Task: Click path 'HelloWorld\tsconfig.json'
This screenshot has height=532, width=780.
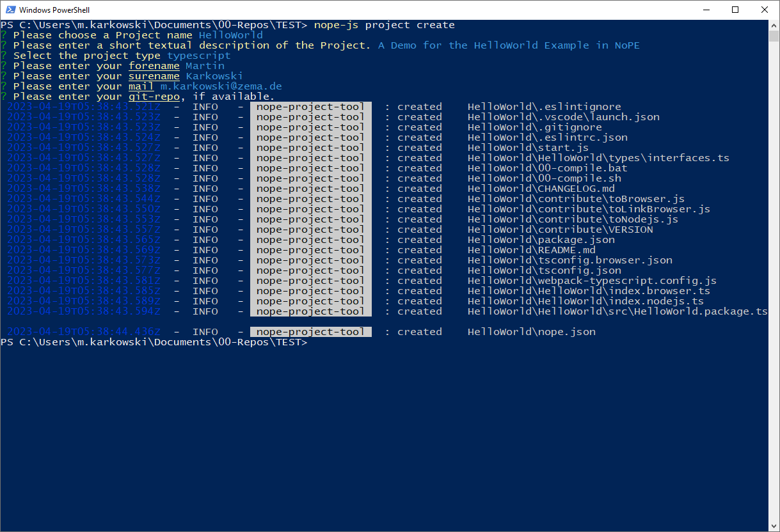Action: [545, 270]
